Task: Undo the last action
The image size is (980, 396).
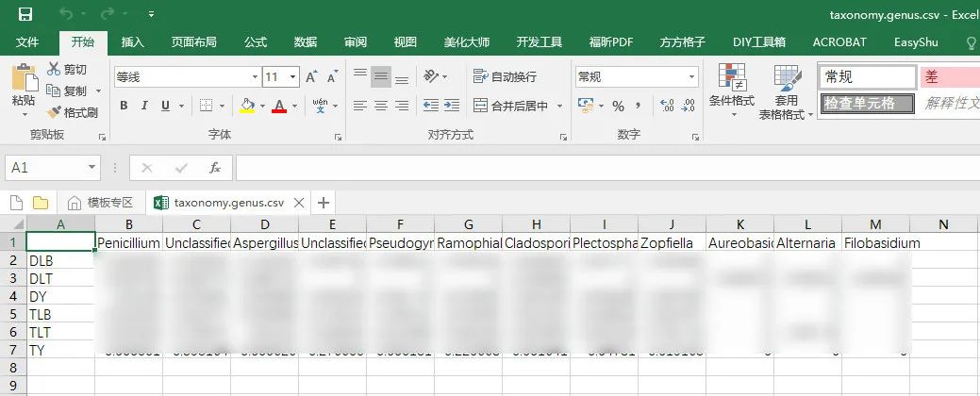Action: [66, 14]
